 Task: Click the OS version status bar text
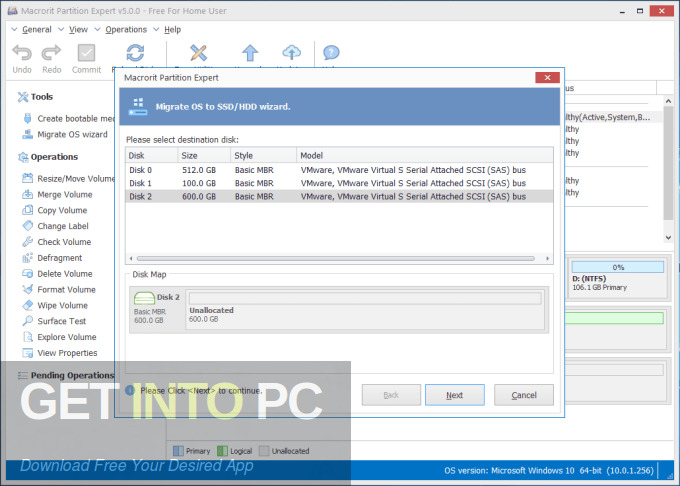click(549, 470)
